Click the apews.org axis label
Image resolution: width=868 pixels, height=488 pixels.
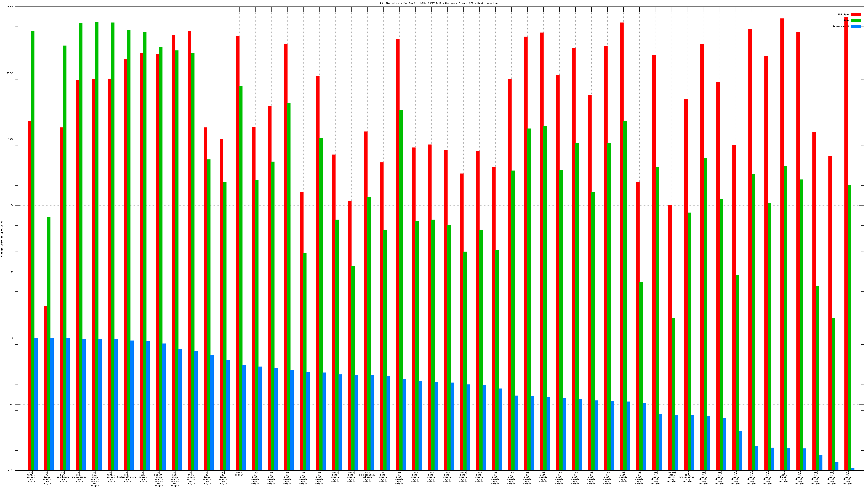click(143, 477)
